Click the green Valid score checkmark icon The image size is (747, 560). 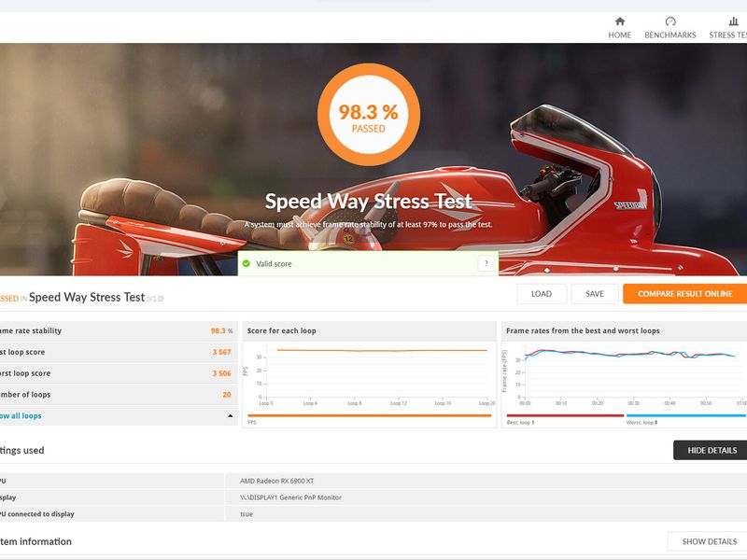tap(247, 263)
